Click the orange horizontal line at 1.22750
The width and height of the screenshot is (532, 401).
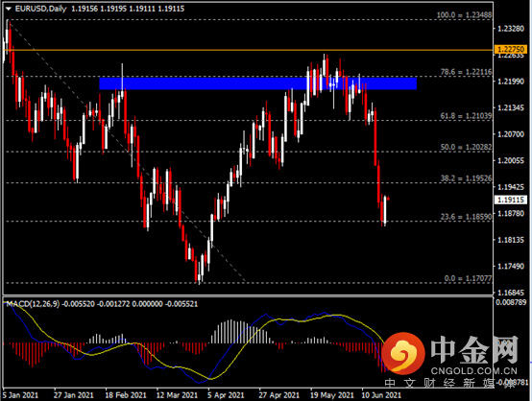click(x=248, y=50)
